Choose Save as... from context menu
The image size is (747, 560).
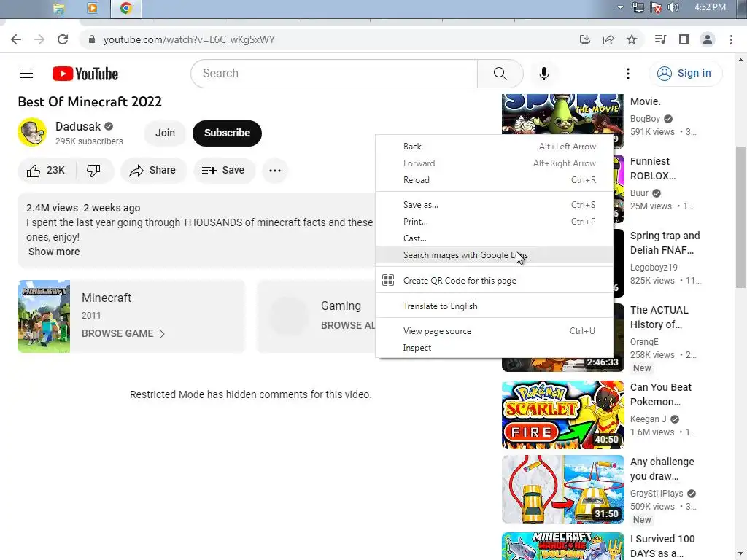(x=494, y=205)
